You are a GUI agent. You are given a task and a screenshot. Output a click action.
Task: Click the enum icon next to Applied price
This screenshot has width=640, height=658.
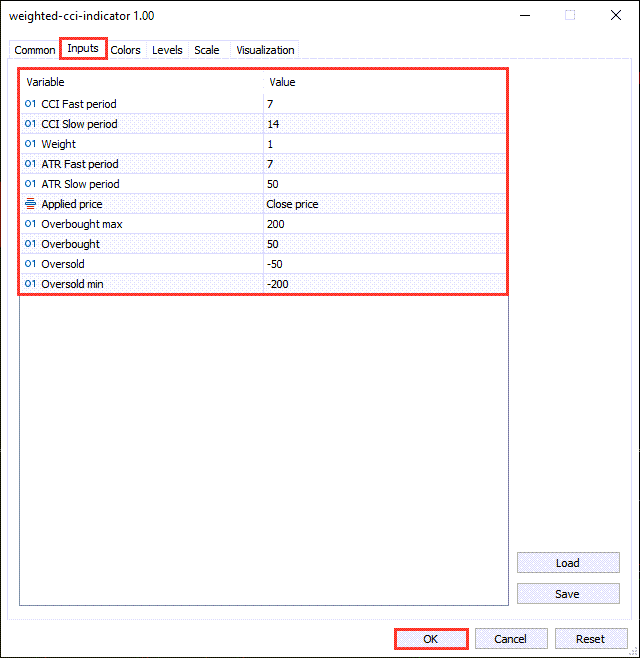click(x=30, y=204)
